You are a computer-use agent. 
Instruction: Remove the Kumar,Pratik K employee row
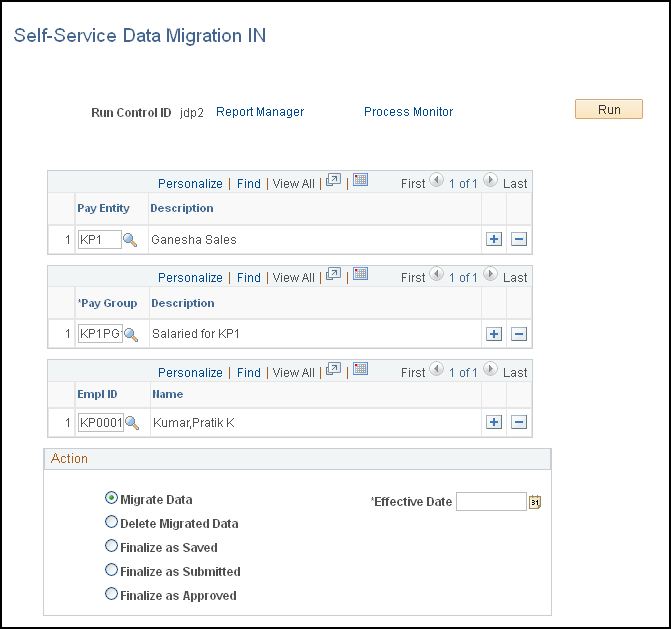pyautogui.click(x=519, y=423)
